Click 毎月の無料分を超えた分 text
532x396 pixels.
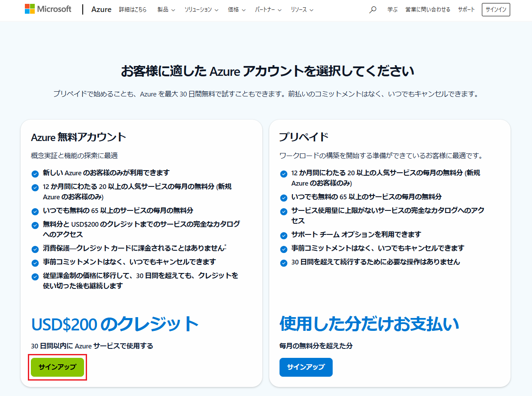316,346
